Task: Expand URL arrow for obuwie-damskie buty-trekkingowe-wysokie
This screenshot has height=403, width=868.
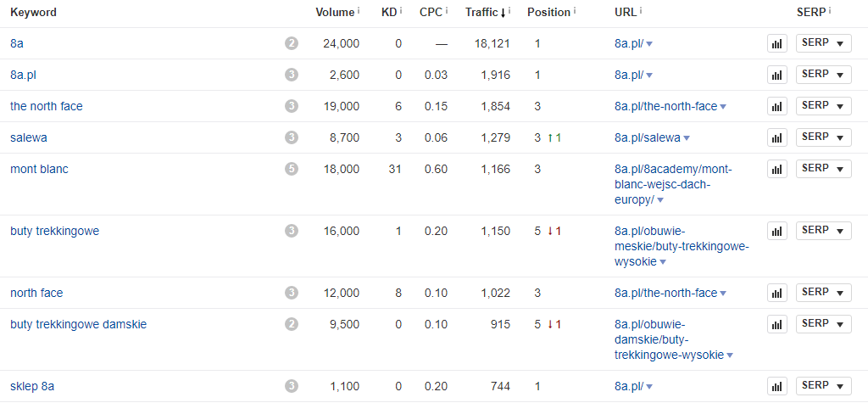Action: pos(730,355)
